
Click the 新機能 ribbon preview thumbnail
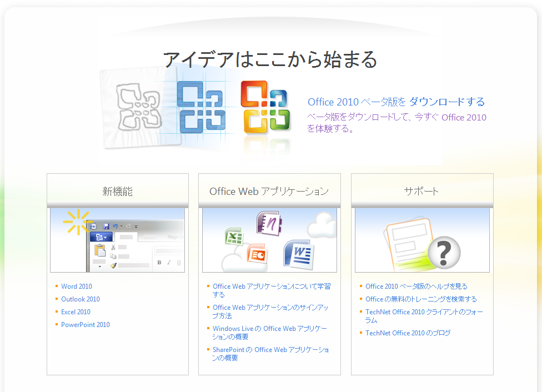tap(118, 240)
